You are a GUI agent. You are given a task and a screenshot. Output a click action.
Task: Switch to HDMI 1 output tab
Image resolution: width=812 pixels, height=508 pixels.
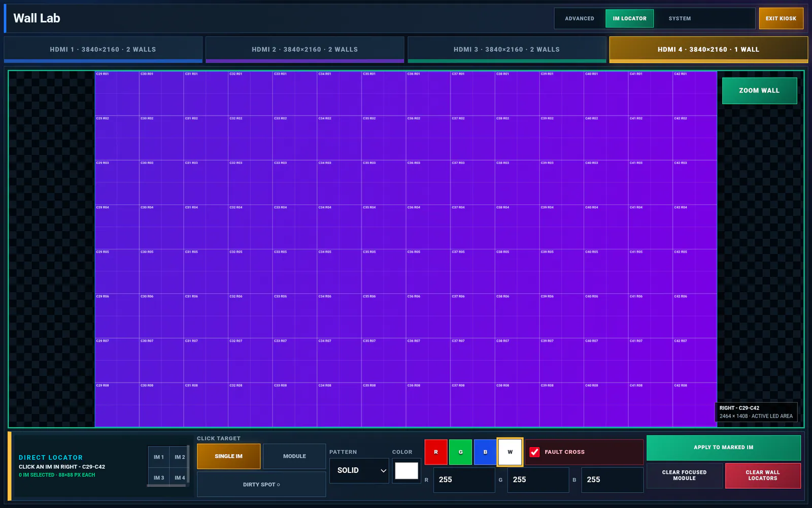tap(103, 49)
